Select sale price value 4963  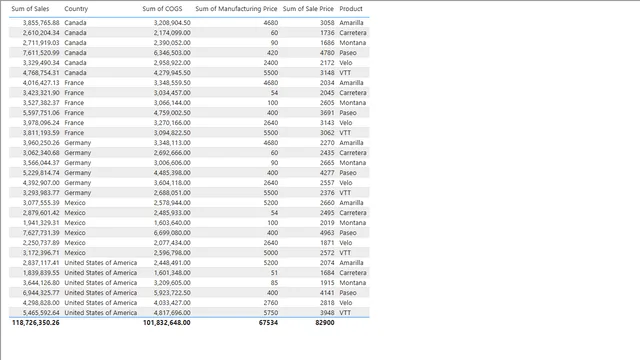tap(327, 233)
